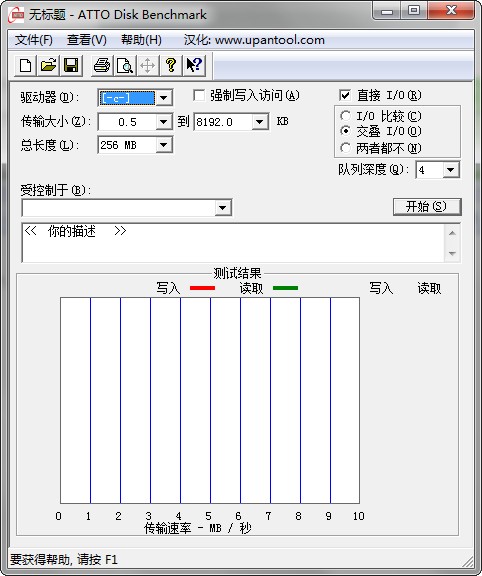Click the 总长度(L): label
Screen dimensions: 482x576
(x=50, y=145)
